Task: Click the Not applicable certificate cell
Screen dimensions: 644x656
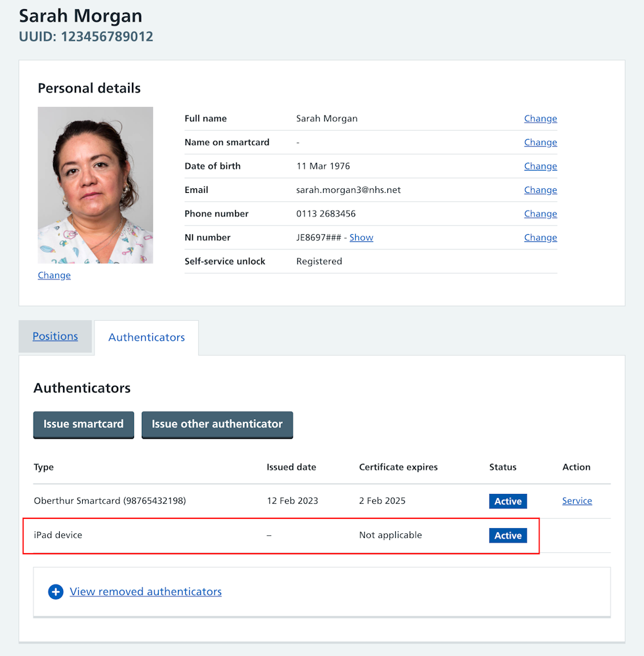Action: coord(390,535)
